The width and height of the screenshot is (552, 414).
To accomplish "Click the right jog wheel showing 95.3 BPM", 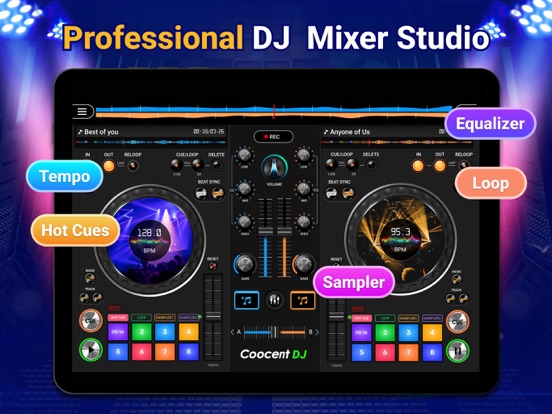I will tap(400, 239).
